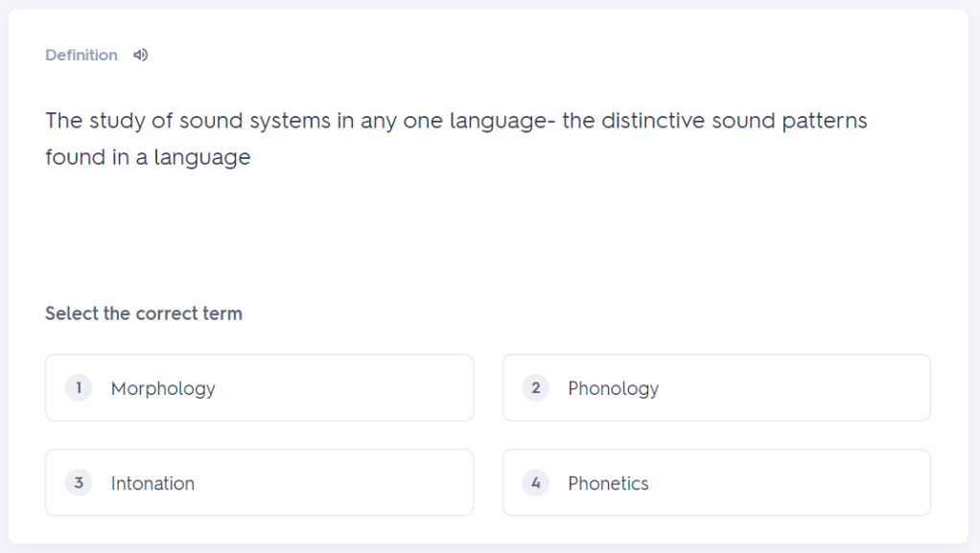Click the number 2 badge beside Phonology
This screenshot has height=553, width=980.
[536, 388]
